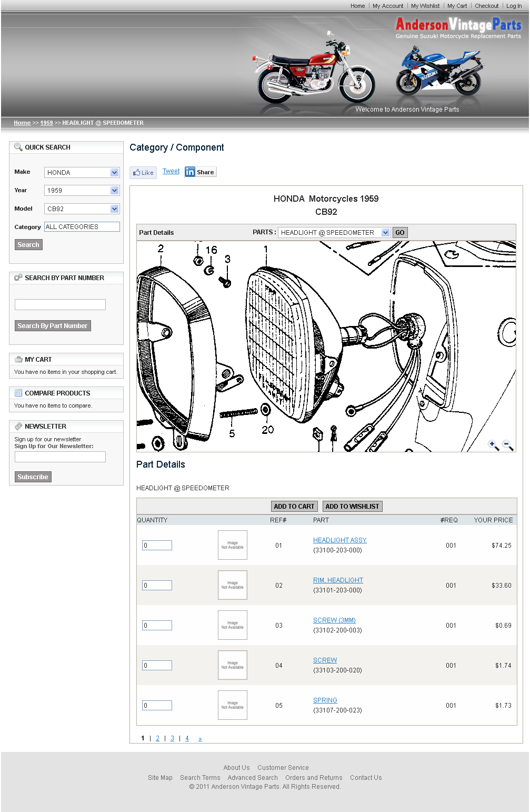Open My Account in the top menu
This screenshot has width=530, height=812.
pyautogui.click(x=388, y=6)
